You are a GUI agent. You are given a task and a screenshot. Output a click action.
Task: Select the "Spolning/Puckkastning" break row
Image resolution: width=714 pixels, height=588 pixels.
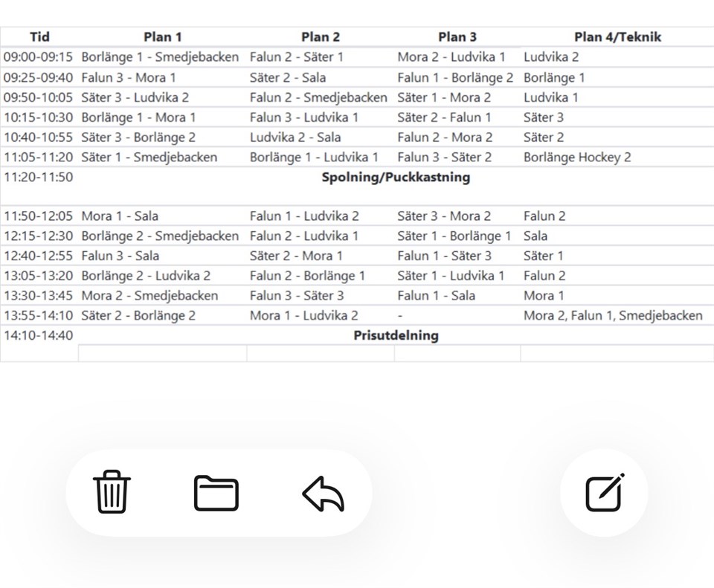[396, 177]
